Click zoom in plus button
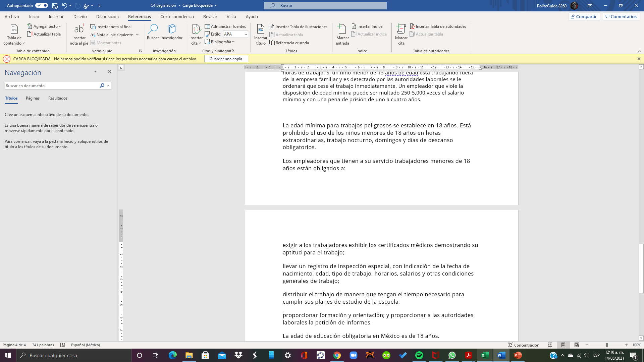The height and width of the screenshot is (362, 644). tap(626, 345)
